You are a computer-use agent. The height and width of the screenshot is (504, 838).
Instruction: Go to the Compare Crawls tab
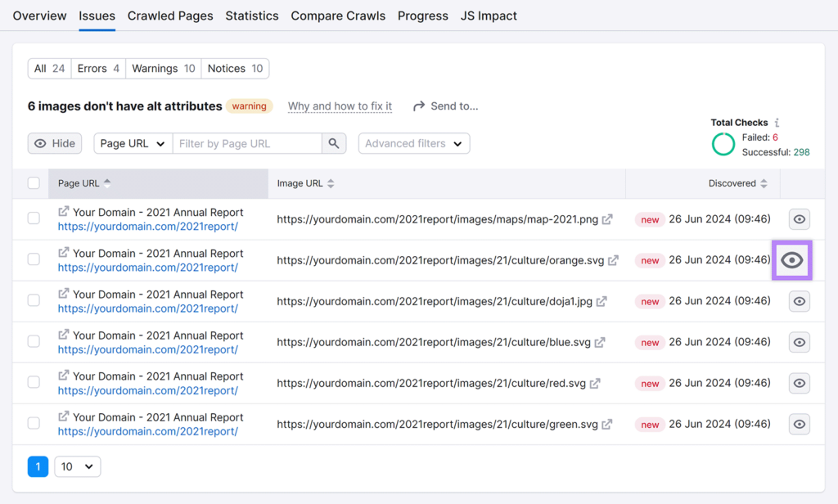point(338,16)
